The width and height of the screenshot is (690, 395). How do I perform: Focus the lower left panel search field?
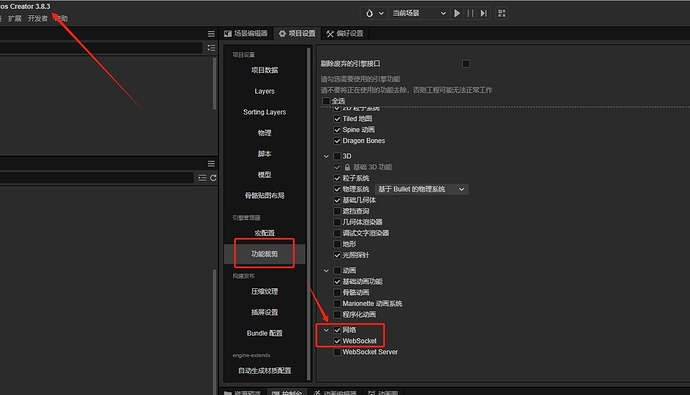click(96, 178)
